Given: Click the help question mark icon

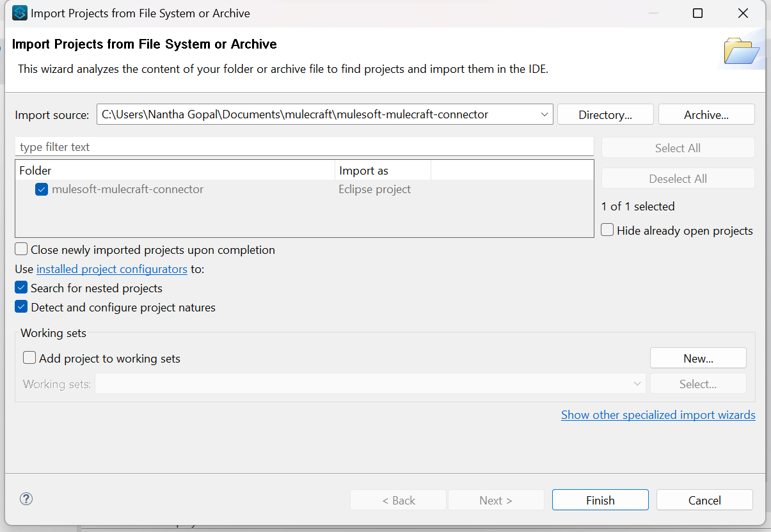Looking at the screenshot, I should [x=26, y=499].
